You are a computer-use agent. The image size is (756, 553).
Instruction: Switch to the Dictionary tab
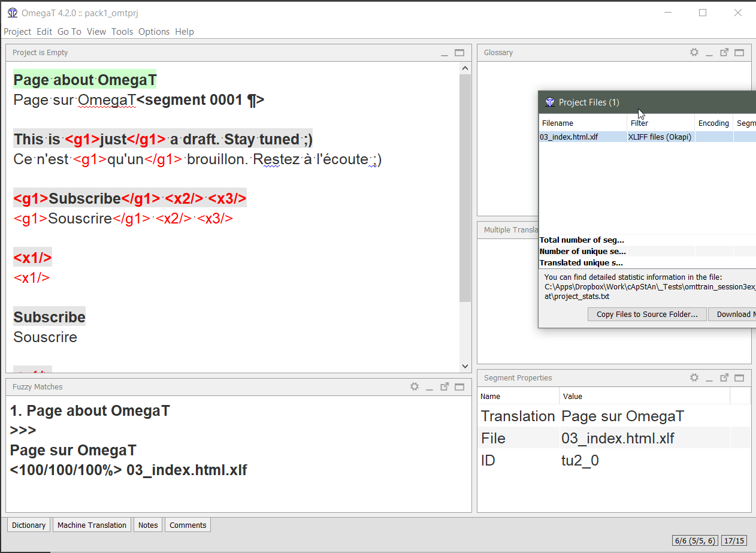click(29, 525)
